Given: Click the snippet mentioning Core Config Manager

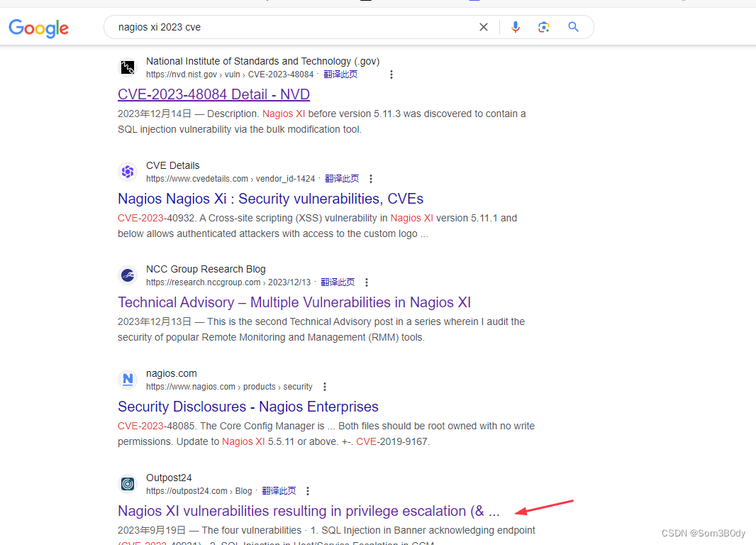Looking at the screenshot, I should tap(326, 434).
